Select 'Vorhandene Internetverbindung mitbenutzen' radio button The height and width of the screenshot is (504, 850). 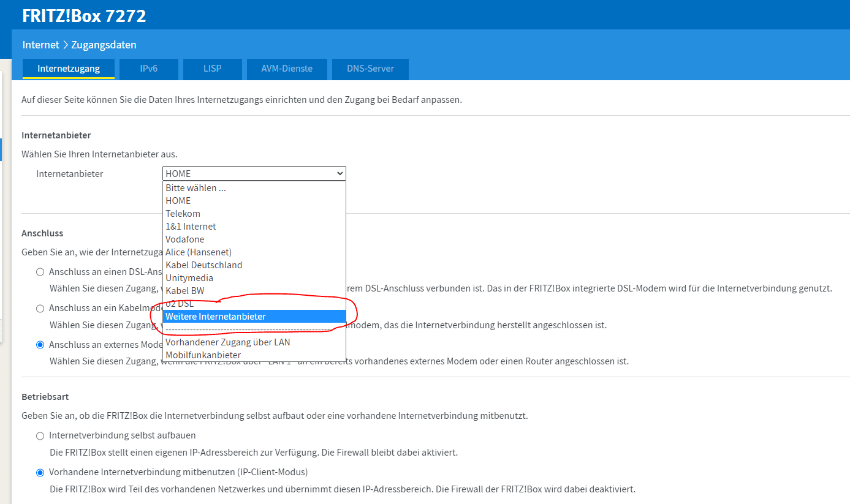(x=40, y=473)
